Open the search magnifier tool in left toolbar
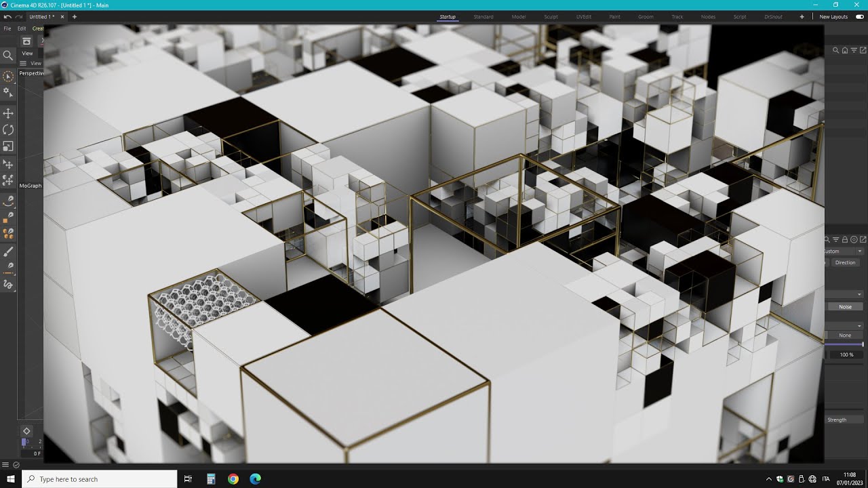Screen dimensions: 868x488 pos(8,56)
